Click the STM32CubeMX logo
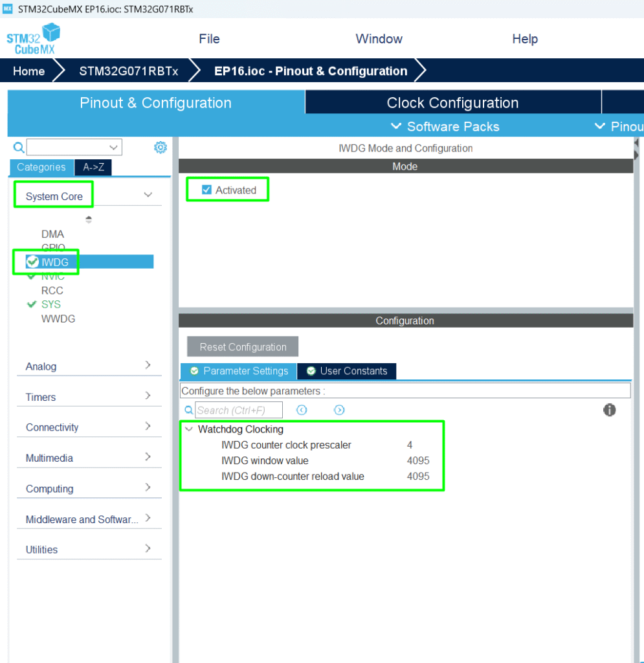The height and width of the screenshot is (663, 644). (x=33, y=39)
